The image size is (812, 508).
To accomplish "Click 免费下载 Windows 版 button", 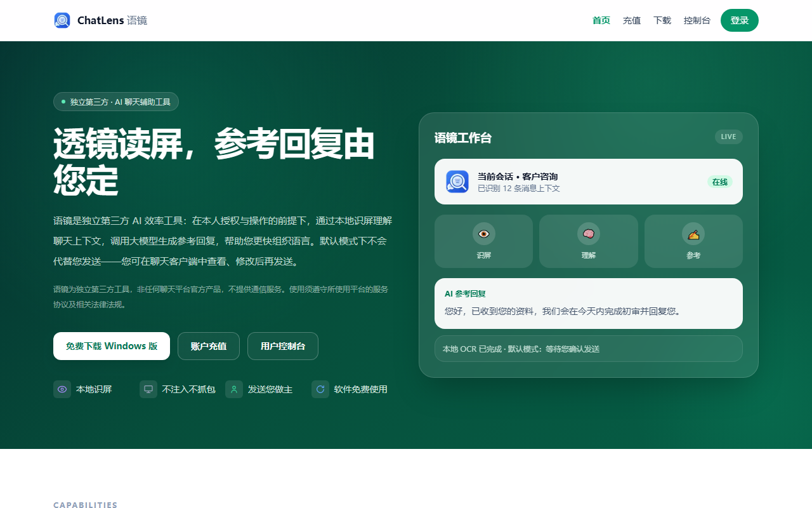I will (x=112, y=346).
